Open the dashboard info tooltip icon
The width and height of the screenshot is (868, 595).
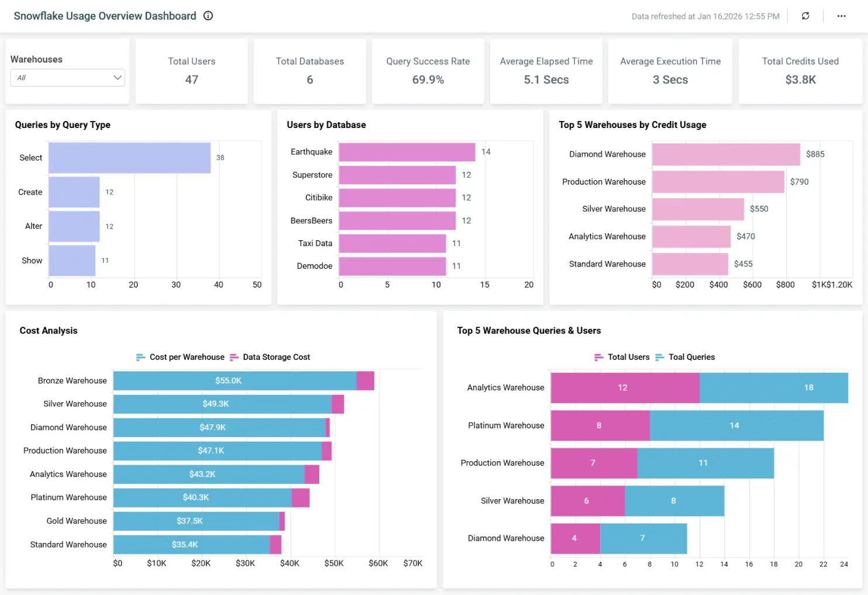pyautogui.click(x=208, y=16)
